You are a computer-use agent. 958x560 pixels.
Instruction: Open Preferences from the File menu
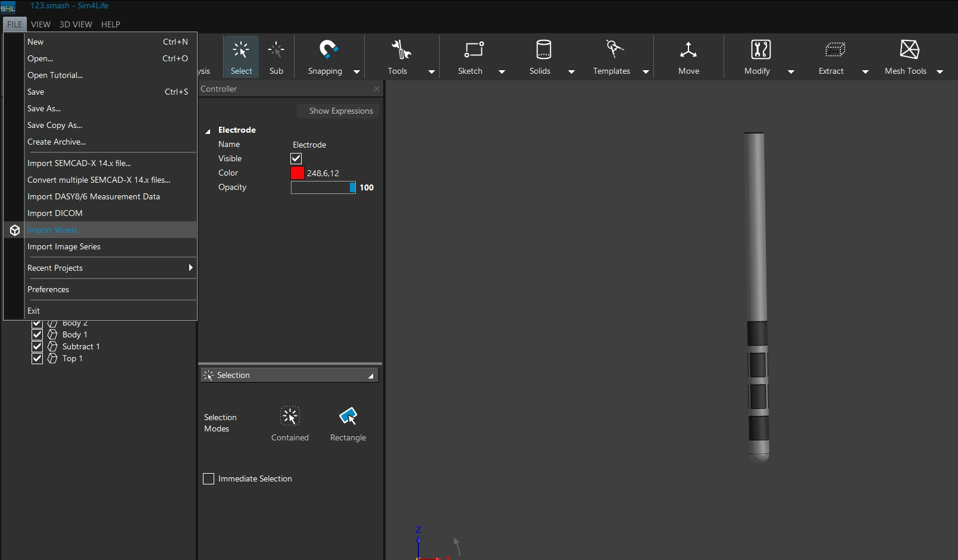point(48,289)
